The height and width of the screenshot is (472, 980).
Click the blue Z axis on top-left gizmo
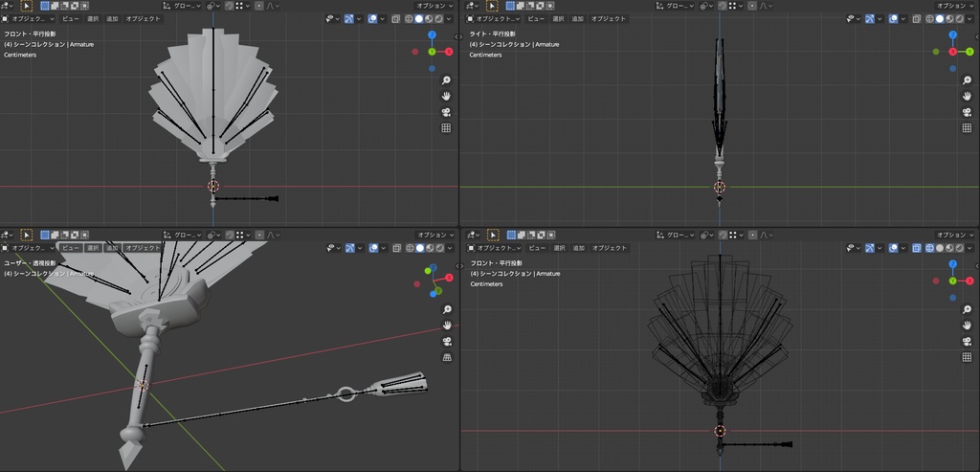click(x=432, y=35)
